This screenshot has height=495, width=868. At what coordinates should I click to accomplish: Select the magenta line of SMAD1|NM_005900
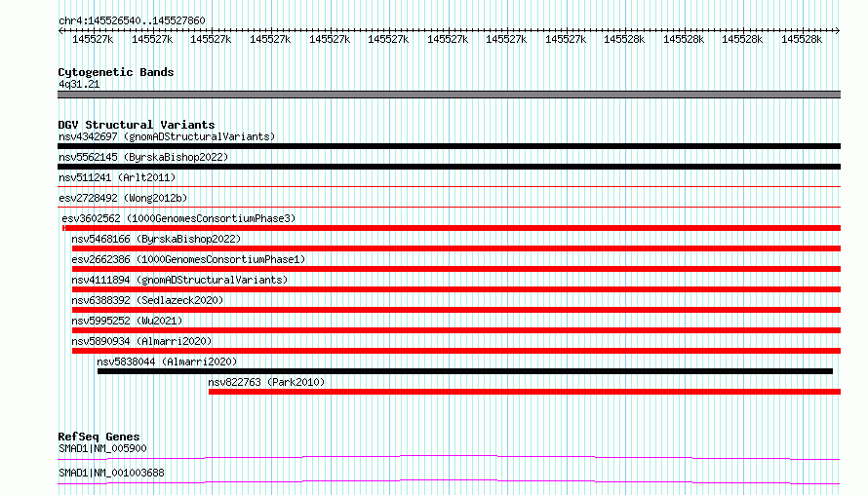point(449,457)
